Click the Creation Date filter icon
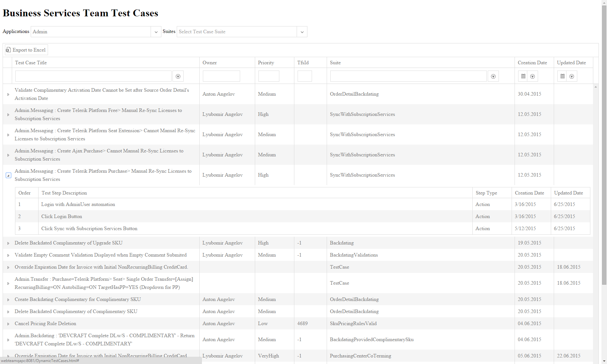The width and height of the screenshot is (607, 364). pos(533,76)
